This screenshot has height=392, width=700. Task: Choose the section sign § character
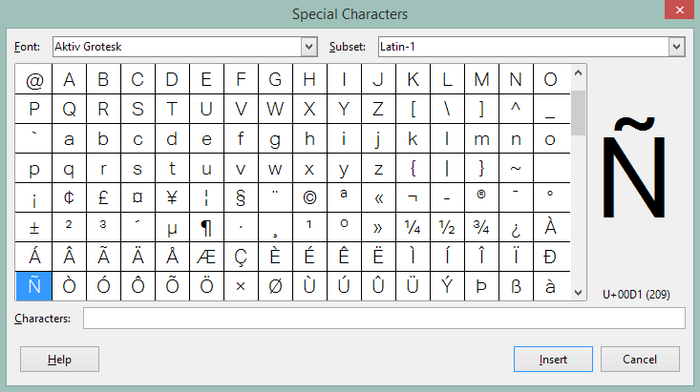241,198
